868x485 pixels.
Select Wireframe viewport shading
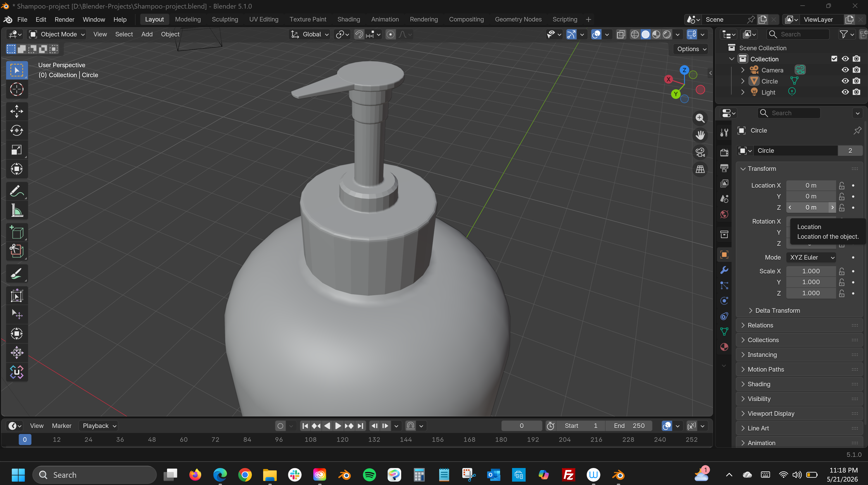pos(635,34)
